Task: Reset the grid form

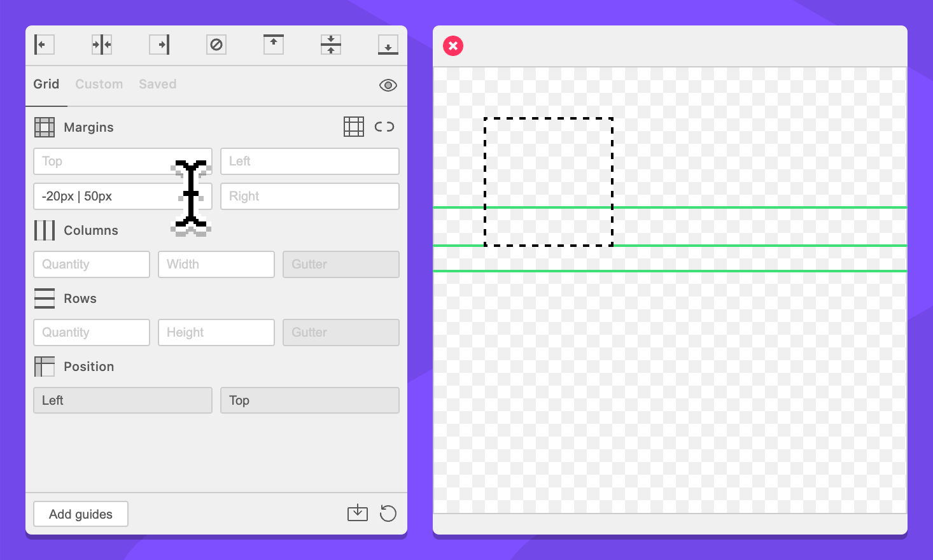Action: 388,513
